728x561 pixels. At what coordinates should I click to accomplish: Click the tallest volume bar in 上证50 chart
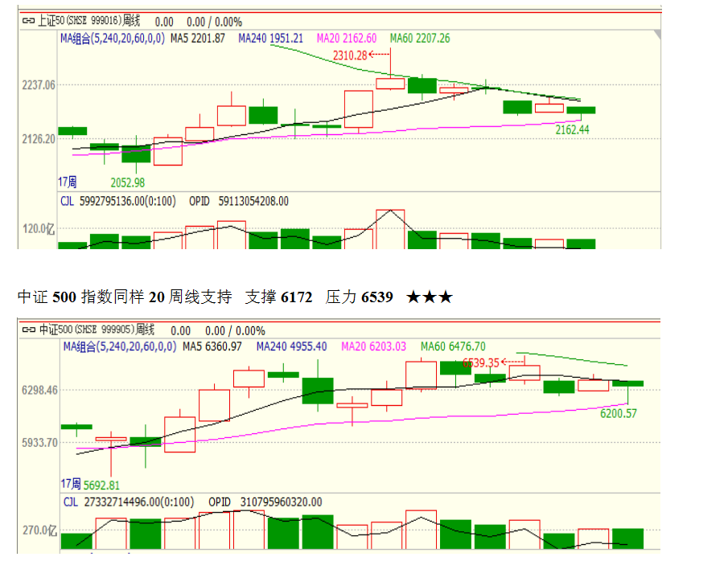pyautogui.click(x=390, y=229)
